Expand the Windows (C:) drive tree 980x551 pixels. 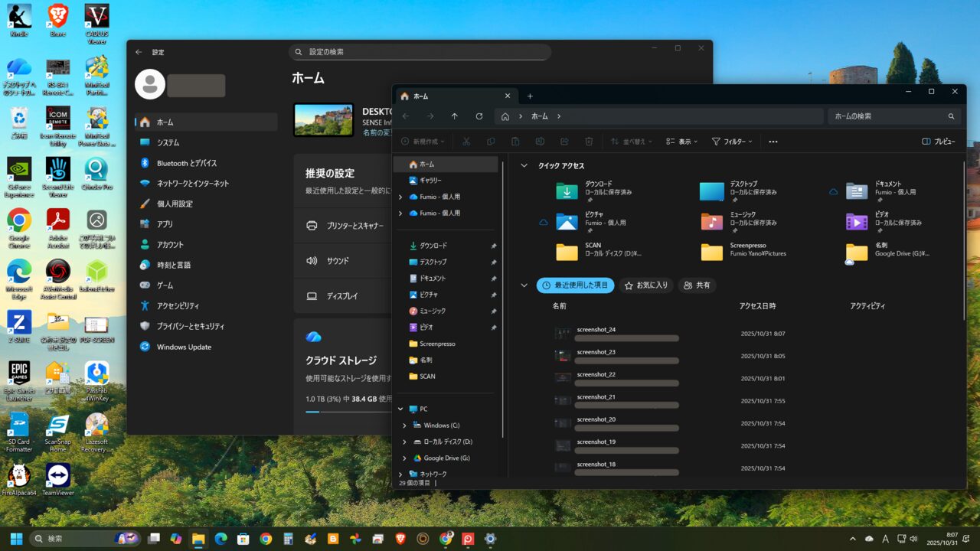(404, 425)
